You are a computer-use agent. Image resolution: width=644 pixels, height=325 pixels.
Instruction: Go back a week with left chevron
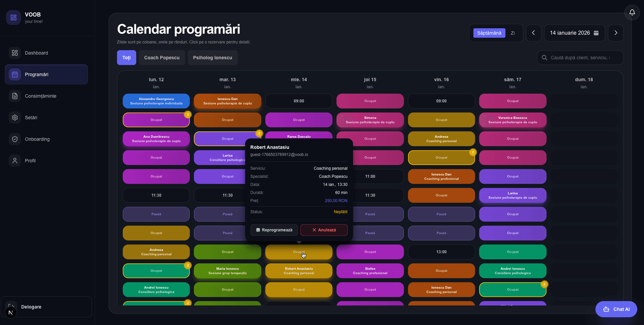[x=534, y=33]
